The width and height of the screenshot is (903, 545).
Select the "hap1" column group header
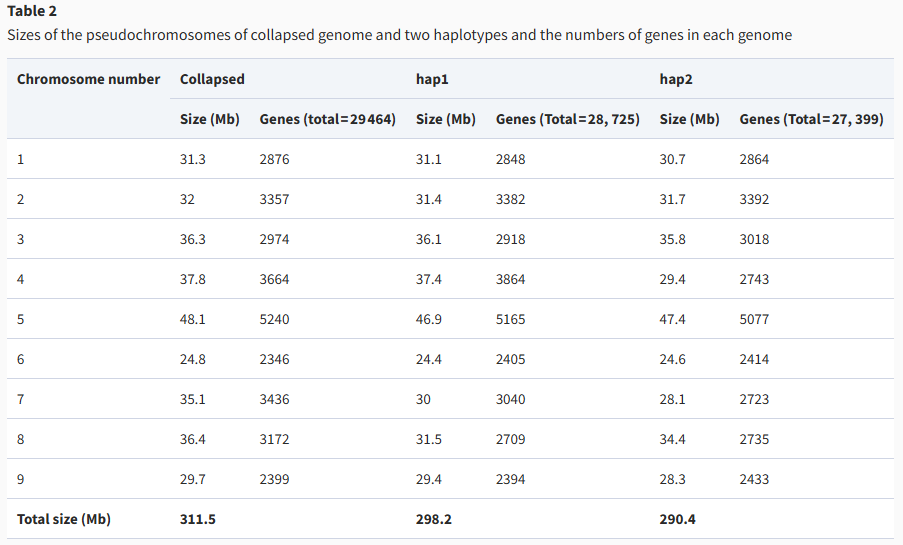pyautogui.click(x=431, y=79)
